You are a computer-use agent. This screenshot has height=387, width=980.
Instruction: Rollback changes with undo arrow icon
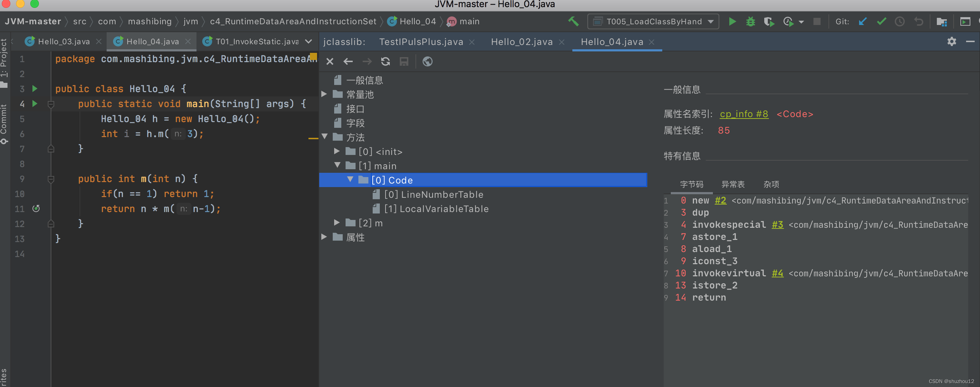(x=918, y=21)
